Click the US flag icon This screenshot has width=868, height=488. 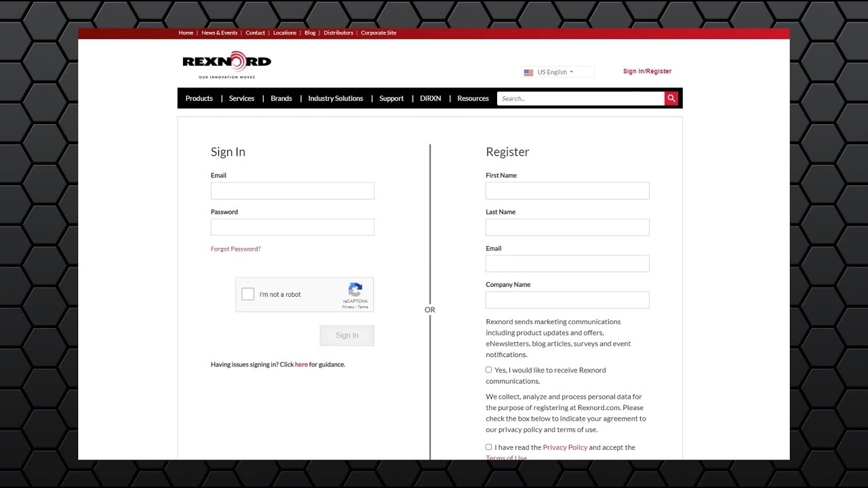click(528, 72)
